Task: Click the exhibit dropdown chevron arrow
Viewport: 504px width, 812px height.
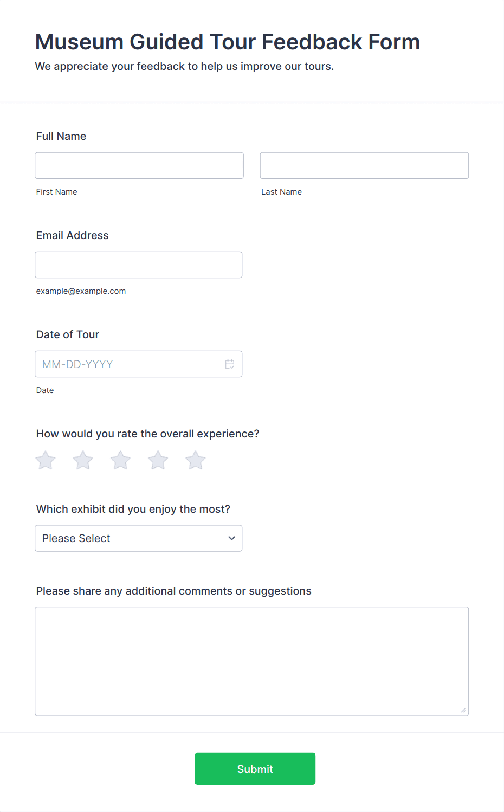Action: tap(231, 538)
